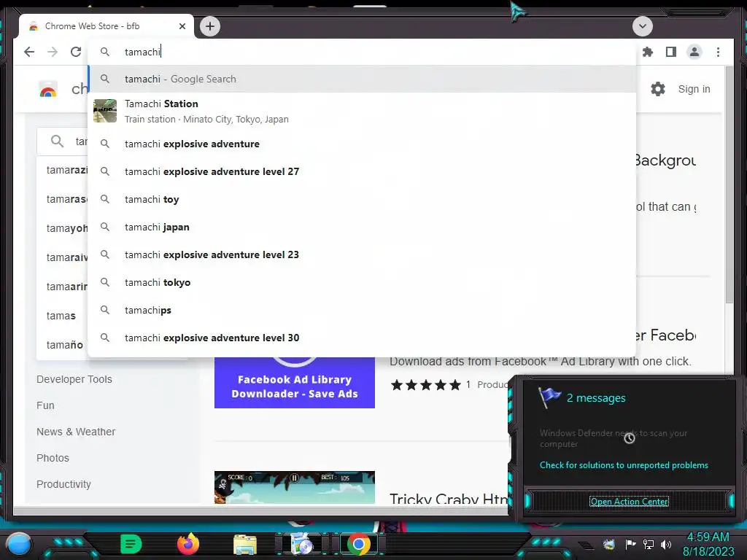The width and height of the screenshot is (747, 560).
Task: Click the volume speaker tray icon
Action: [666, 544]
